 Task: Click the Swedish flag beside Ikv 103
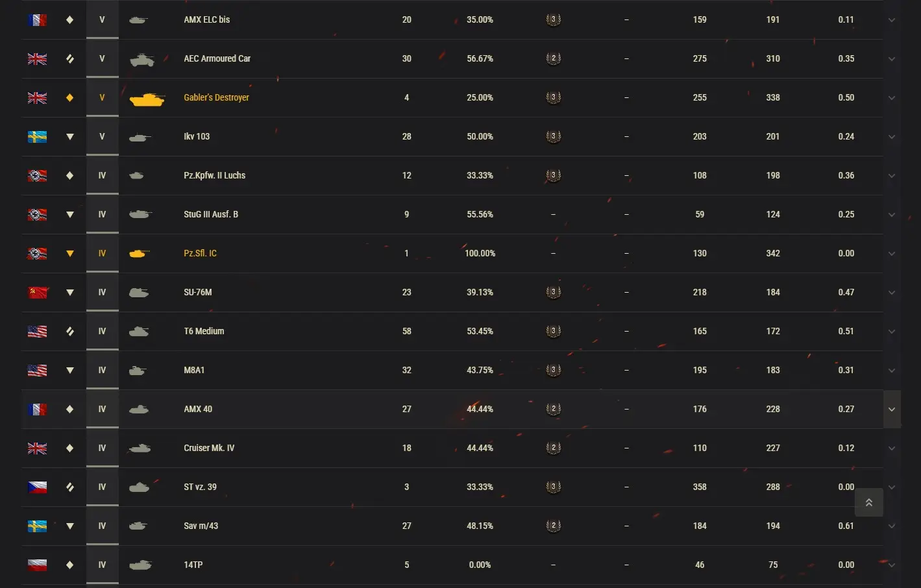37,137
